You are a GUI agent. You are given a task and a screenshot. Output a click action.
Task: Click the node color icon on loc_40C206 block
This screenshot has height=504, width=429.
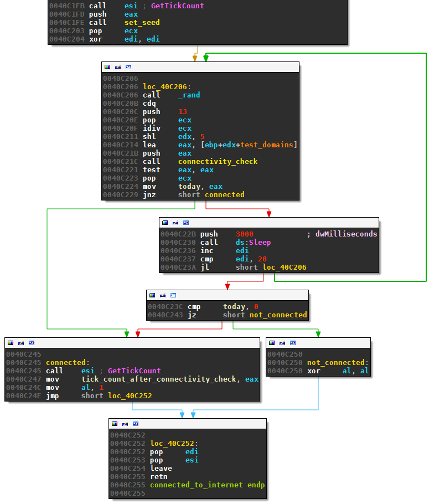point(107,67)
